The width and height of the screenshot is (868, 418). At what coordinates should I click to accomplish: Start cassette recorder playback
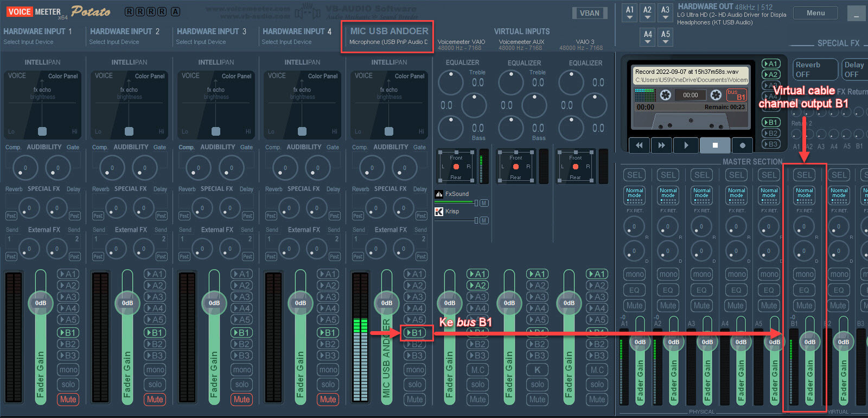pyautogui.click(x=686, y=145)
